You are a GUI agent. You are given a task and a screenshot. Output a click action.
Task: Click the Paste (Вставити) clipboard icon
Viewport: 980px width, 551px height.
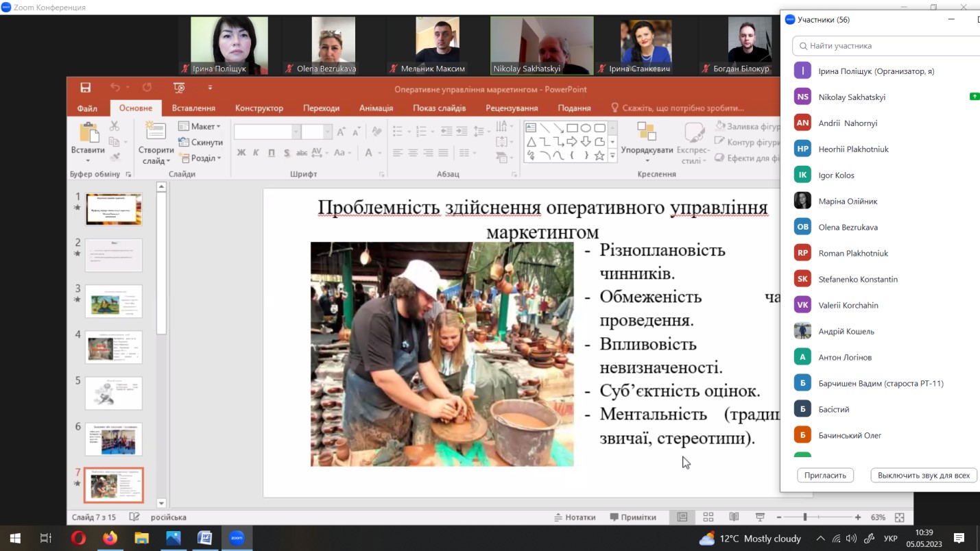point(88,134)
